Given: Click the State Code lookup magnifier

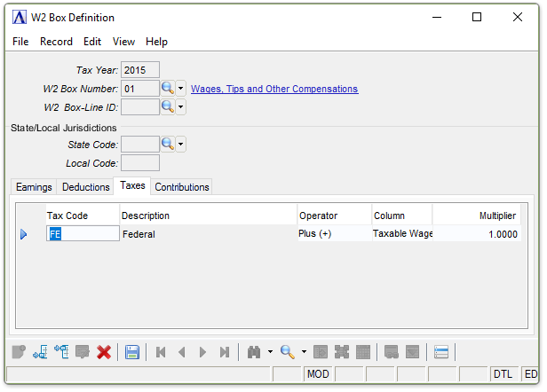Looking at the screenshot, I should 167,144.
